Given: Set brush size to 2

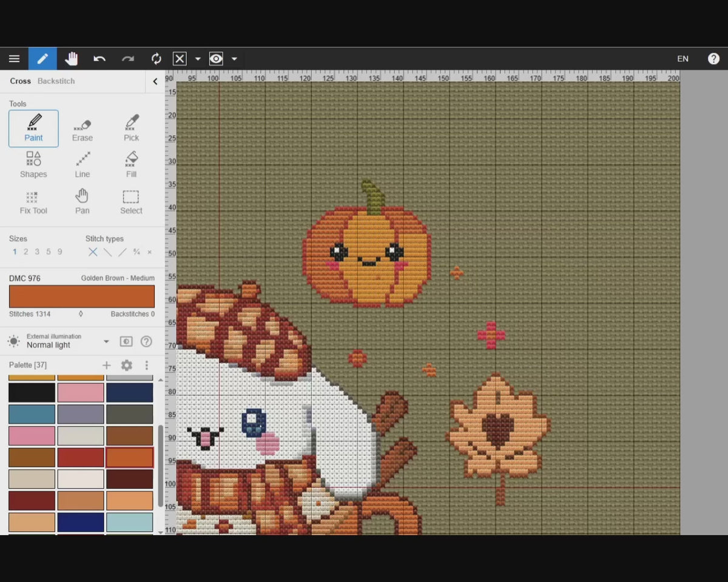Looking at the screenshot, I should click(25, 252).
